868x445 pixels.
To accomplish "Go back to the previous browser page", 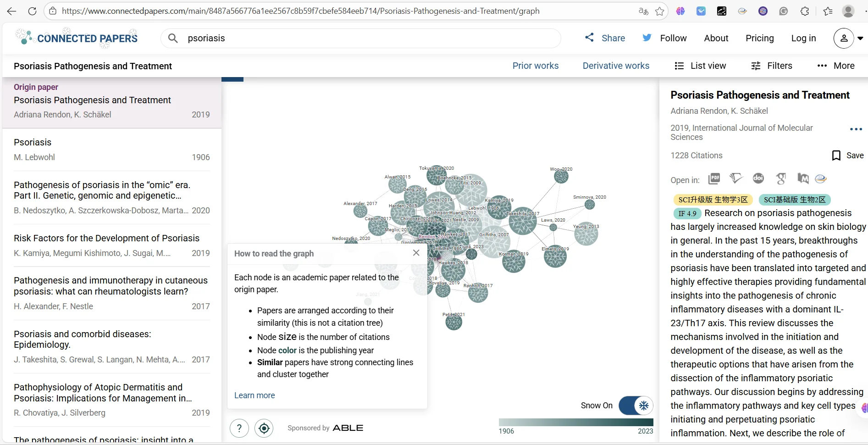I will (x=11, y=11).
